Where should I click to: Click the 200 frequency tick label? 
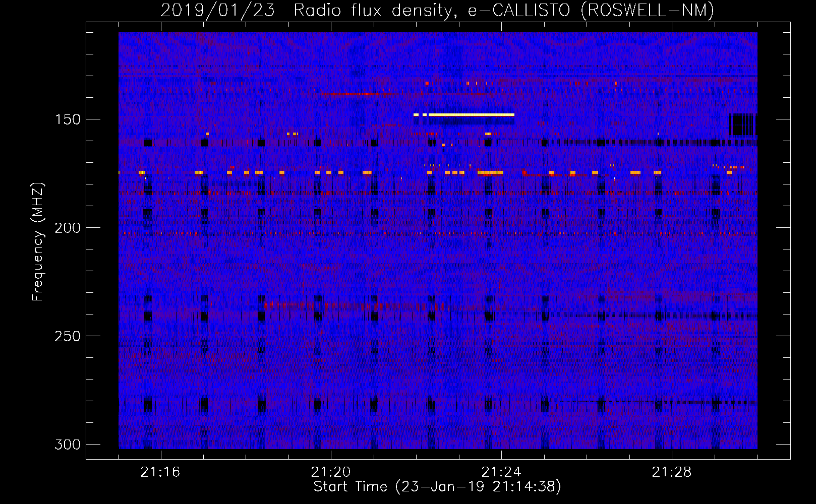[68, 228]
